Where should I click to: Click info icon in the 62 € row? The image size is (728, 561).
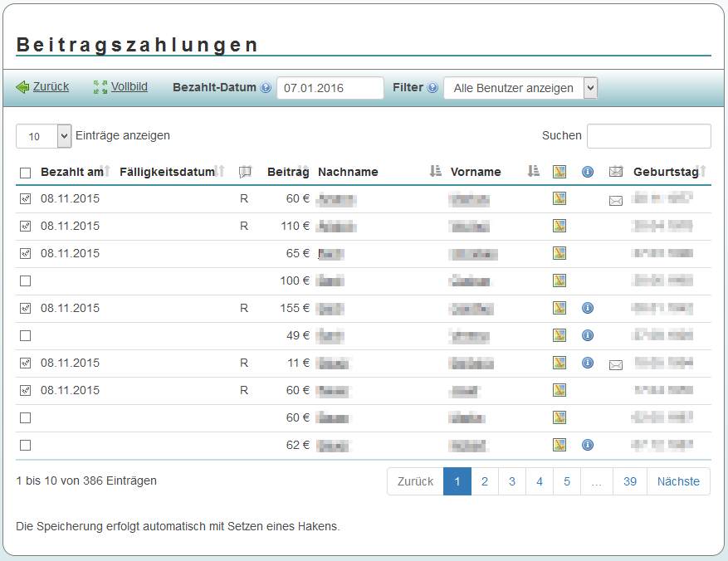588,445
